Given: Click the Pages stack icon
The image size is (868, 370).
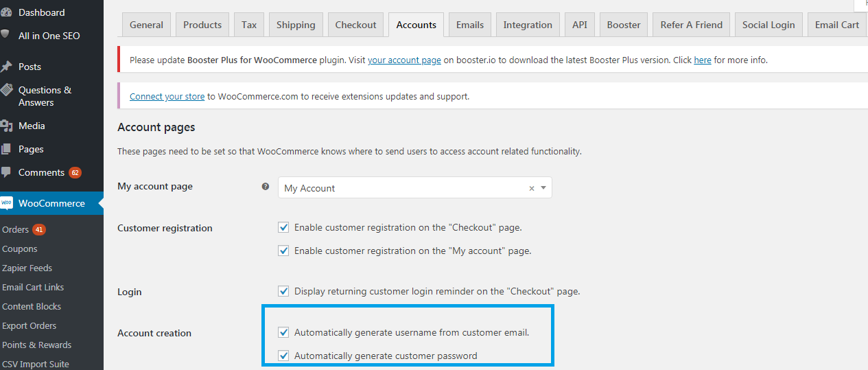Looking at the screenshot, I should (x=6, y=149).
